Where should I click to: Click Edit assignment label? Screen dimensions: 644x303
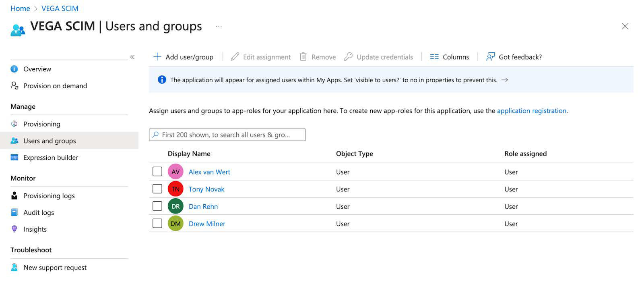(x=267, y=57)
